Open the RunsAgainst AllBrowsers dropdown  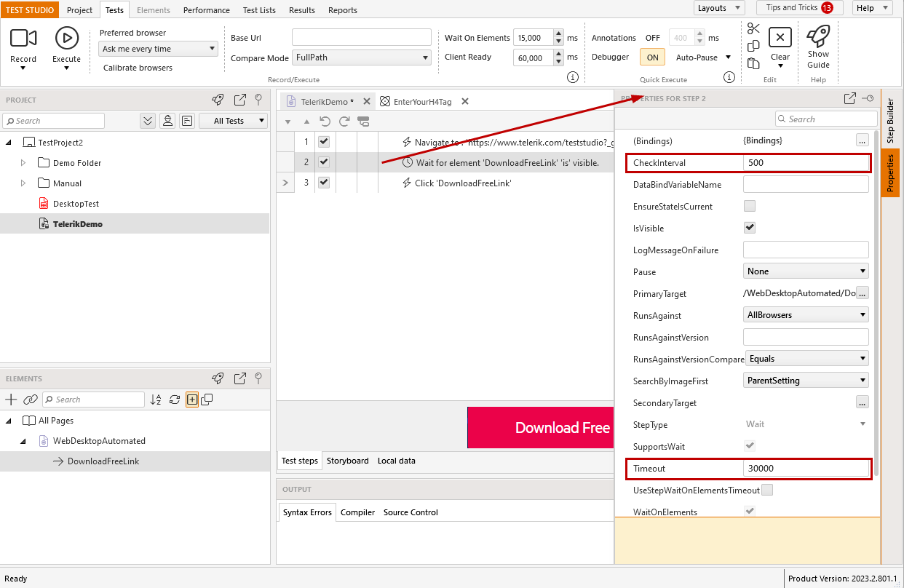click(806, 315)
